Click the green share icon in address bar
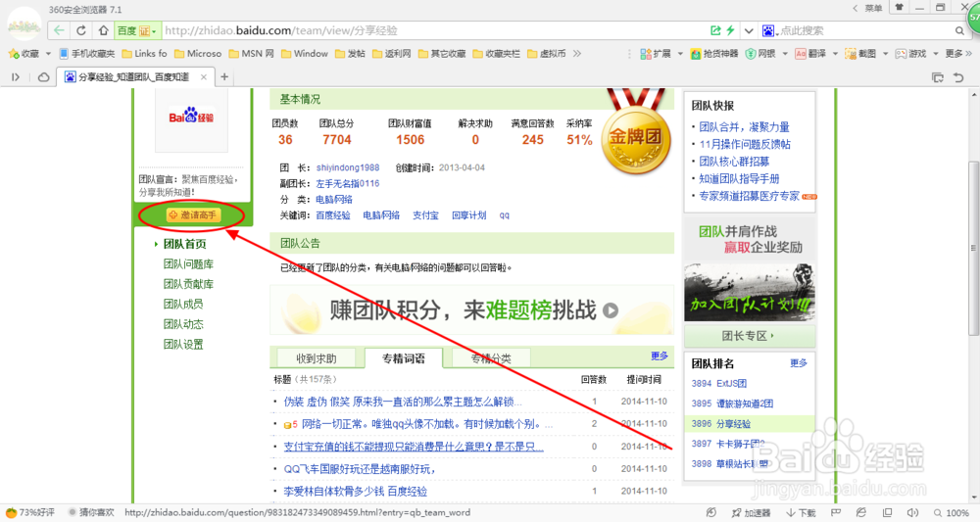Screen dimensions: 980x522 [x=715, y=30]
